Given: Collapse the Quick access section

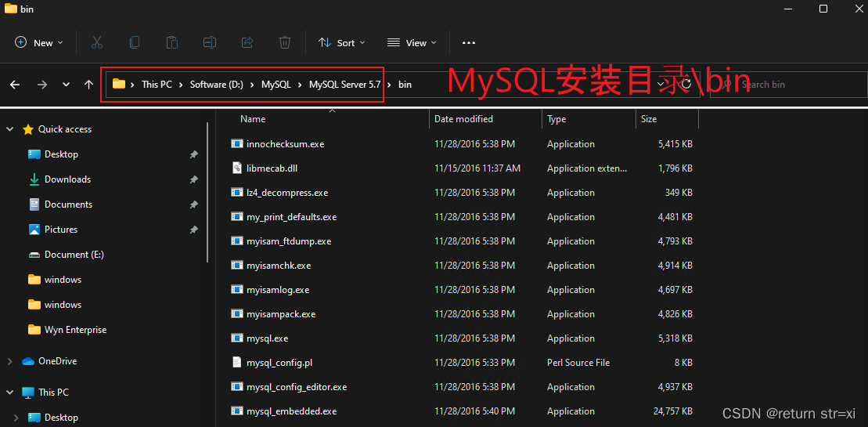Looking at the screenshot, I should coord(10,129).
